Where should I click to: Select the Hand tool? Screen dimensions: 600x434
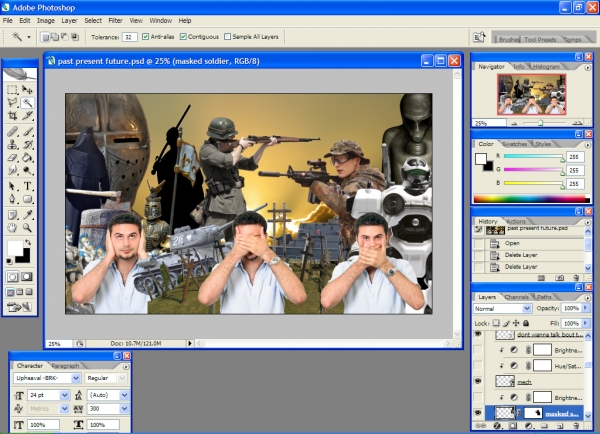pos(12,228)
